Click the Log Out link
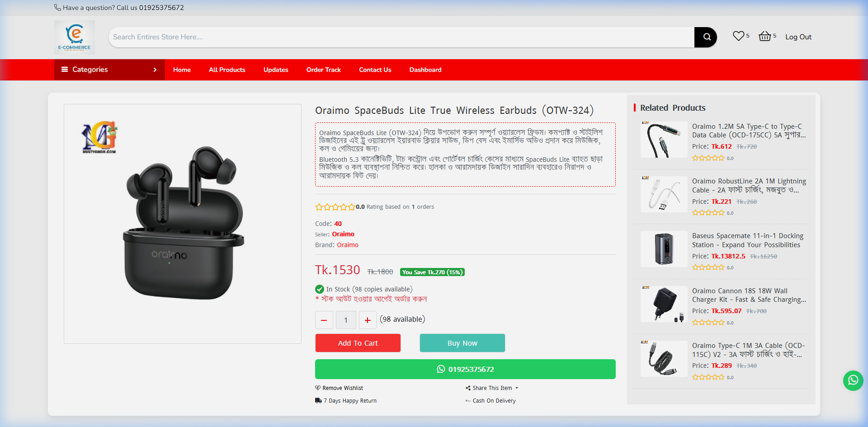 click(x=798, y=37)
